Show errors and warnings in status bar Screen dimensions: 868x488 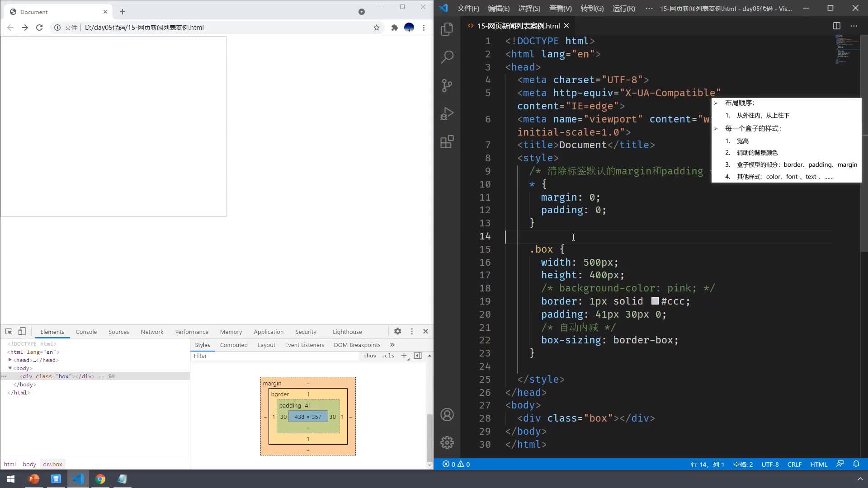click(x=456, y=464)
